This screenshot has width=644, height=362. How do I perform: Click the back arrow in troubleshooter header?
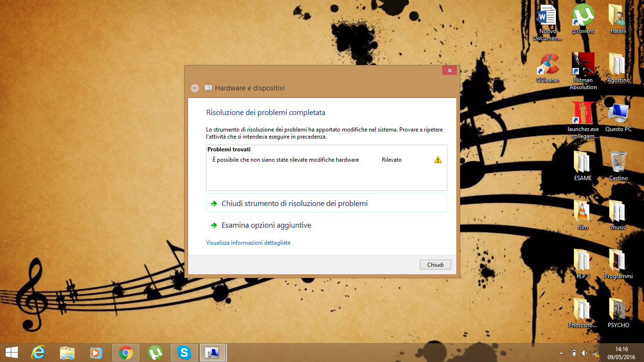[195, 88]
